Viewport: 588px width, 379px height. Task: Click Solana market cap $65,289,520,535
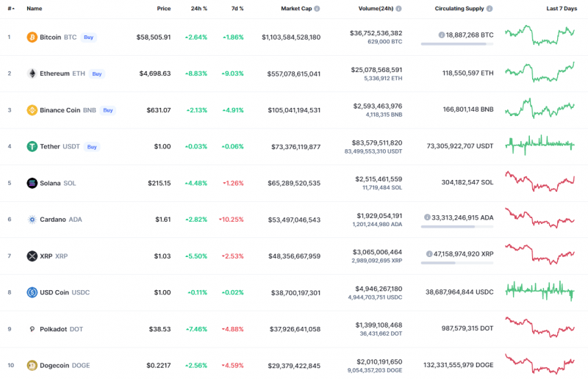click(x=294, y=184)
